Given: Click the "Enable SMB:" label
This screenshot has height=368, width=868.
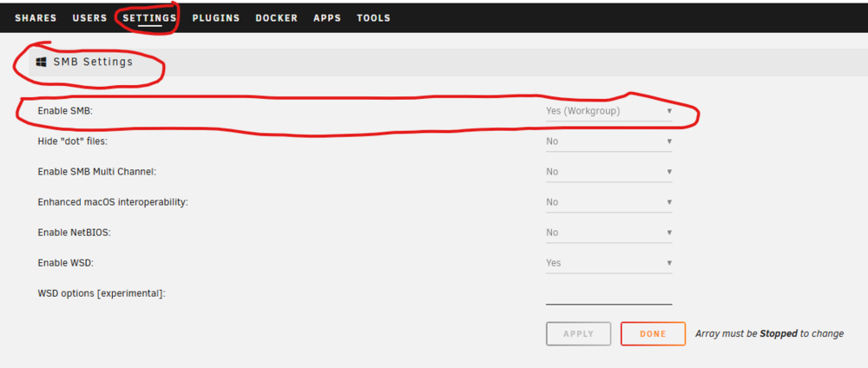Looking at the screenshot, I should [x=65, y=111].
